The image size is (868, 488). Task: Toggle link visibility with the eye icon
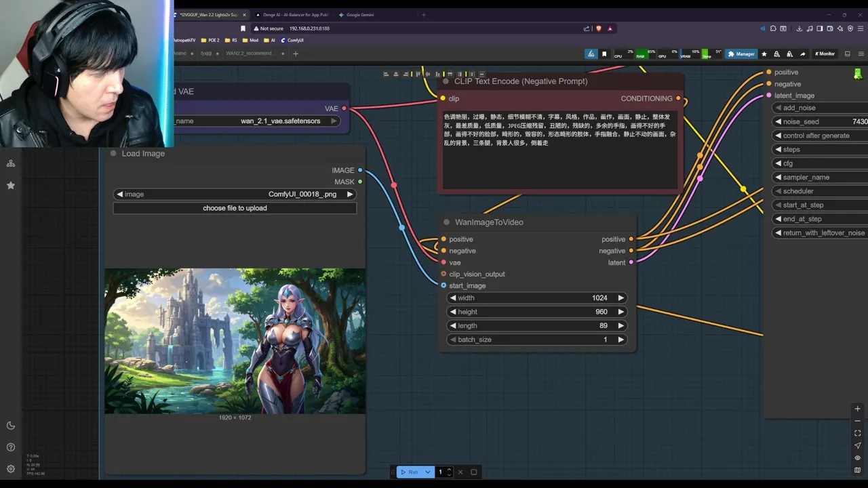[x=857, y=457]
